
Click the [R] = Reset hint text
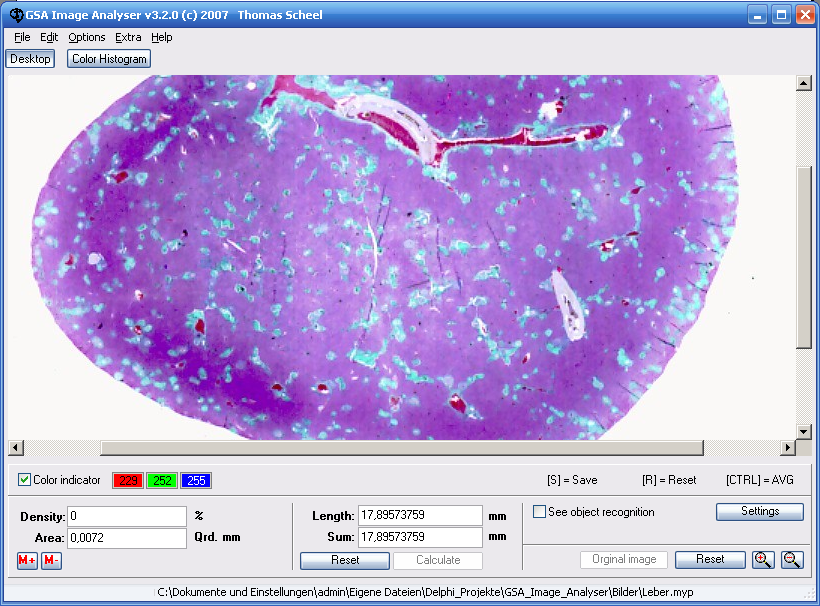(669, 480)
